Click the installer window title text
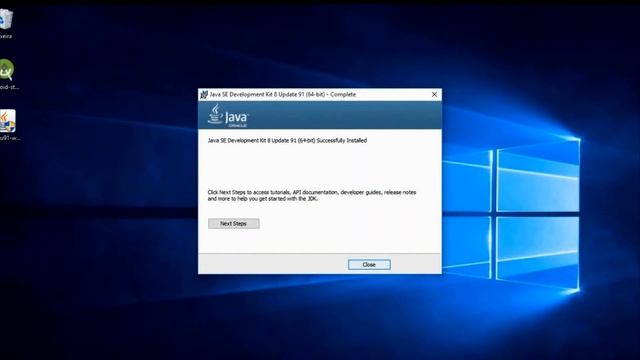 (x=282, y=94)
